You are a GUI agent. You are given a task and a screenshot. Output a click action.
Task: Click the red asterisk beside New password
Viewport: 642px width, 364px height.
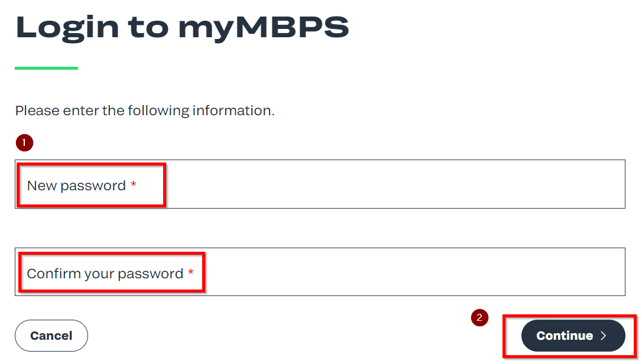(x=134, y=186)
